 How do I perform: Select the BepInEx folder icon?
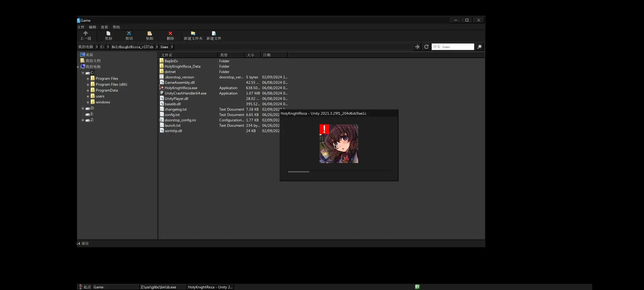coord(162,61)
